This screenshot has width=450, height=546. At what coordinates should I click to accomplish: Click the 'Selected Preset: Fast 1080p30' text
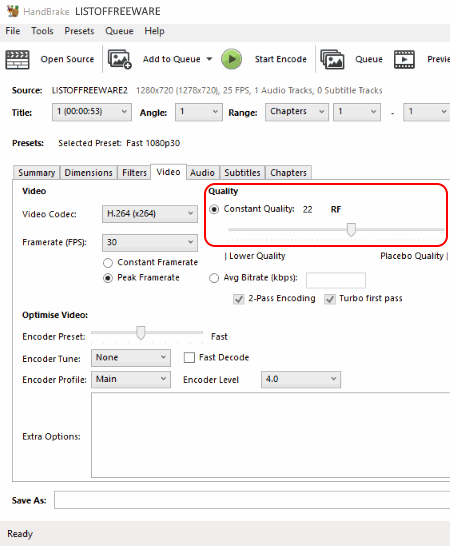[119, 143]
